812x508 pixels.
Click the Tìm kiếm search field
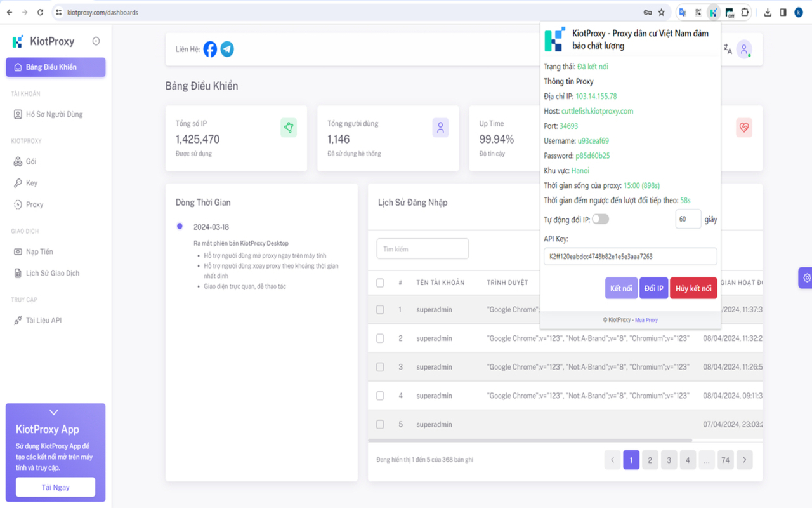pos(422,248)
